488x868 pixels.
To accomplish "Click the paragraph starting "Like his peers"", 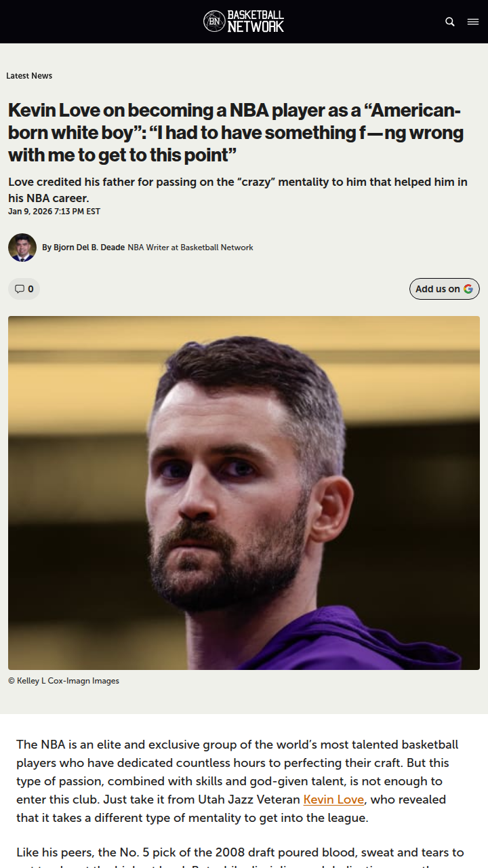I will (x=240, y=852).
